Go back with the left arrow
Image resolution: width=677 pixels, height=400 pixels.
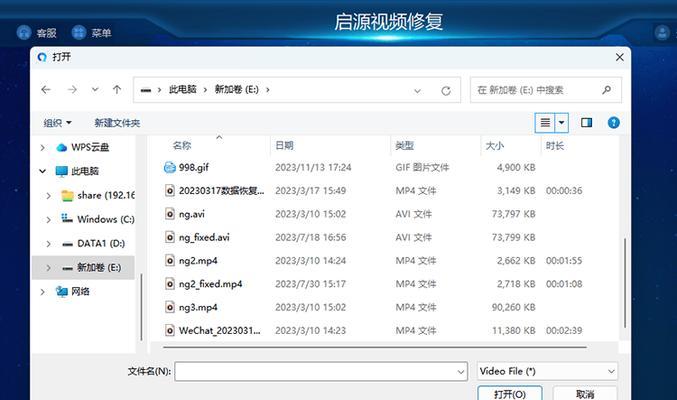tap(46, 89)
